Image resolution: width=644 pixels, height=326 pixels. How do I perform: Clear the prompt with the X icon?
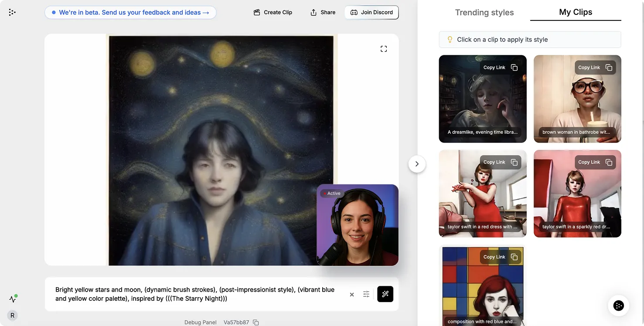click(352, 295)
